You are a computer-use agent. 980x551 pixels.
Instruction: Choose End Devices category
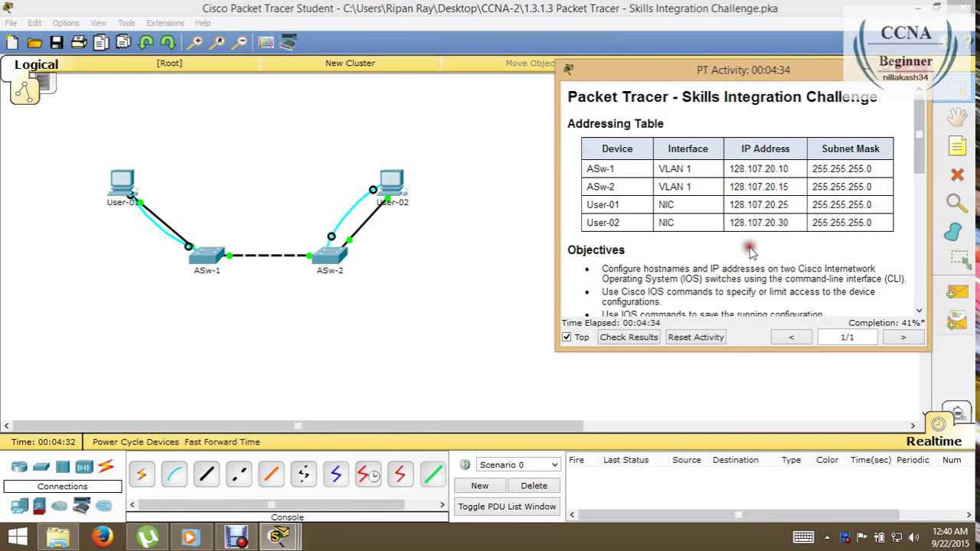19,506
